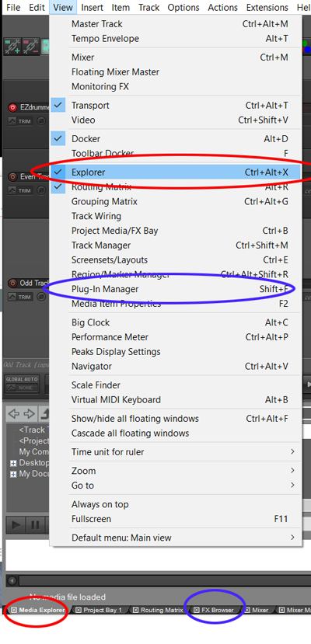This screenshot has width=311, height=644.
Task: Click the play button in Media Explorer
Action: pos(16,525)
